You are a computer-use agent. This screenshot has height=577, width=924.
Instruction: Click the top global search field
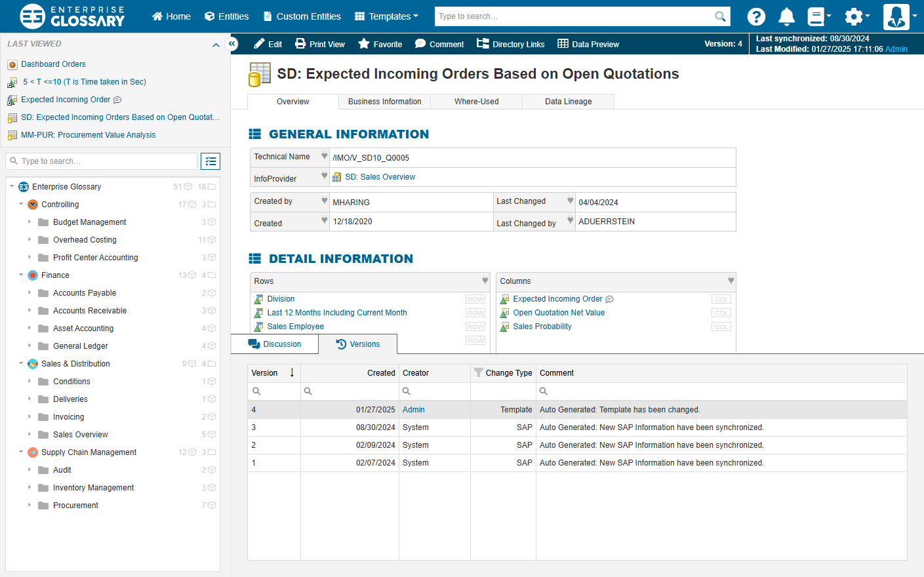(x=574, y=16)
